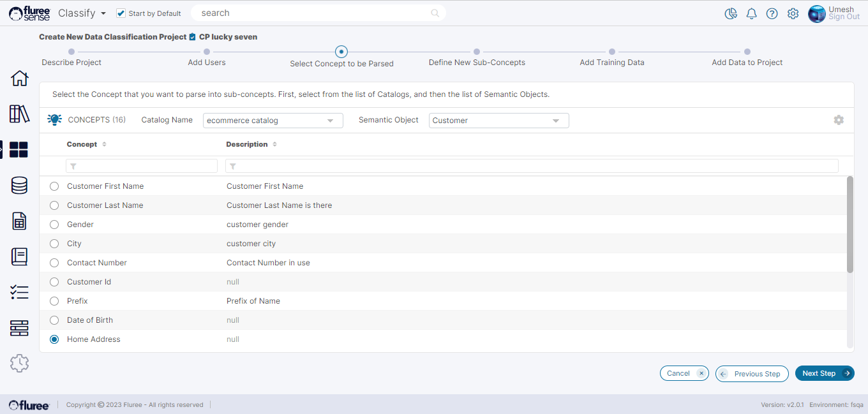Select the Customer First Name radio button
The width and height of the screenshot is (868, 414).
[x=54, y=186]
